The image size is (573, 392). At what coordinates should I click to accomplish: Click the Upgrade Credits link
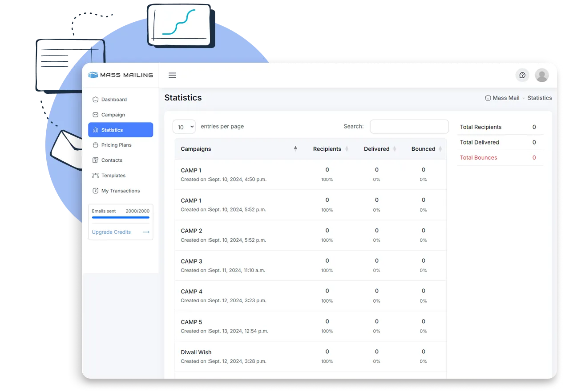click(x=111, y=232)
